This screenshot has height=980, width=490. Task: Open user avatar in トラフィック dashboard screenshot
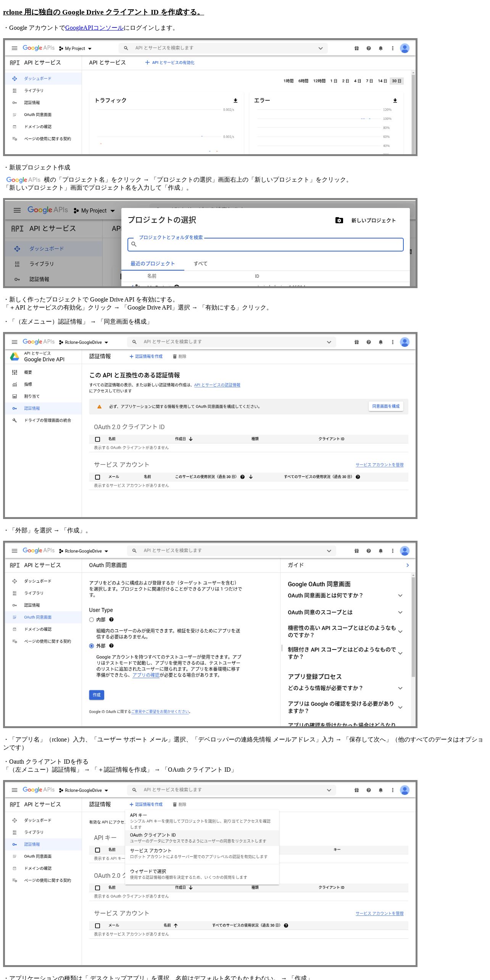(x=405, y=48)
